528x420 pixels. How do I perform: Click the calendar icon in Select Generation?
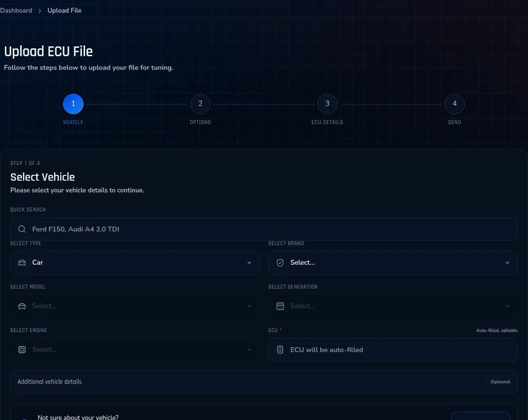click(x=280, y=306)
